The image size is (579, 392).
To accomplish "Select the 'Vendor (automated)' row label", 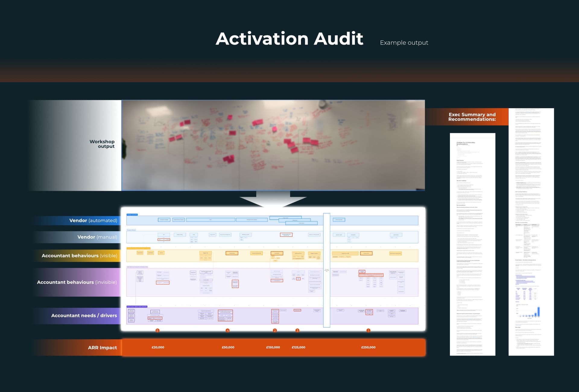I will click(x=93, y=220).
